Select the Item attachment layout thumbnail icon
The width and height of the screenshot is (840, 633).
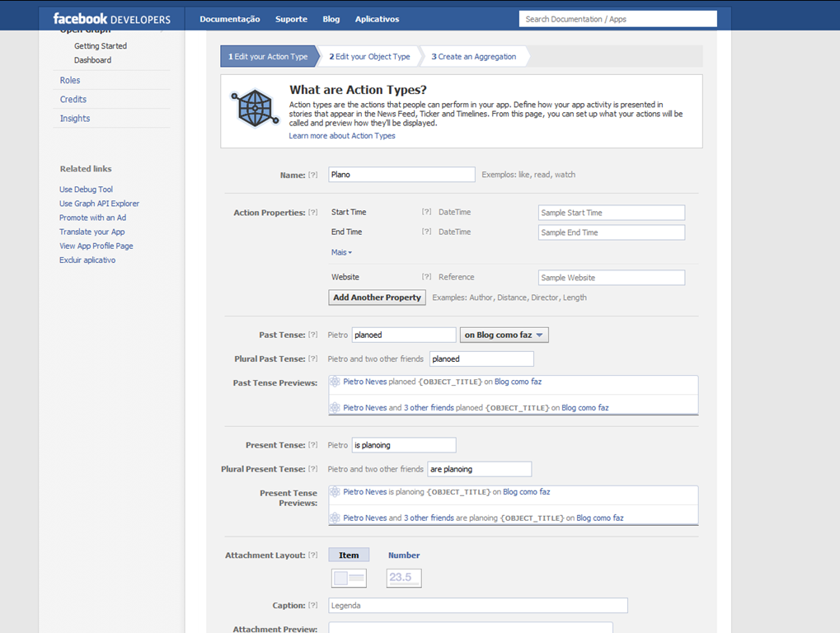pyautogui.click(x=349, y=578)
